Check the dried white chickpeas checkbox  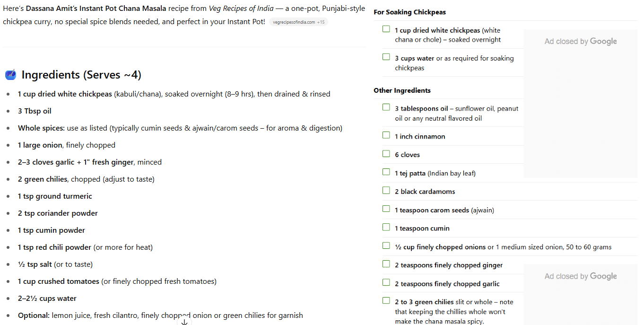pyautogui.click(x=386, y=29)
